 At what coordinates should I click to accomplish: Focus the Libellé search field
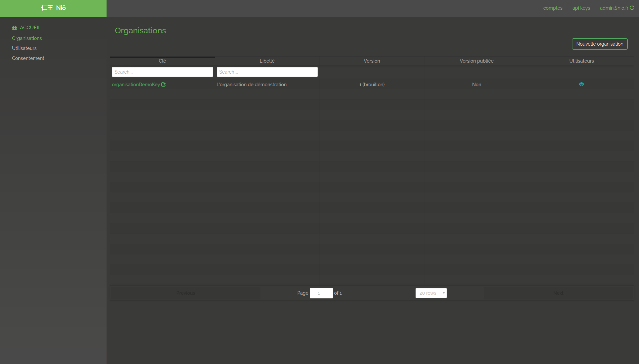coord(267,72)
